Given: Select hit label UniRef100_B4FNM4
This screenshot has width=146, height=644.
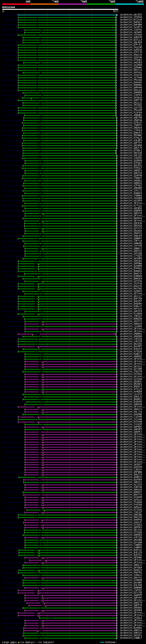Looking at the screenshot, I should 131,25.
